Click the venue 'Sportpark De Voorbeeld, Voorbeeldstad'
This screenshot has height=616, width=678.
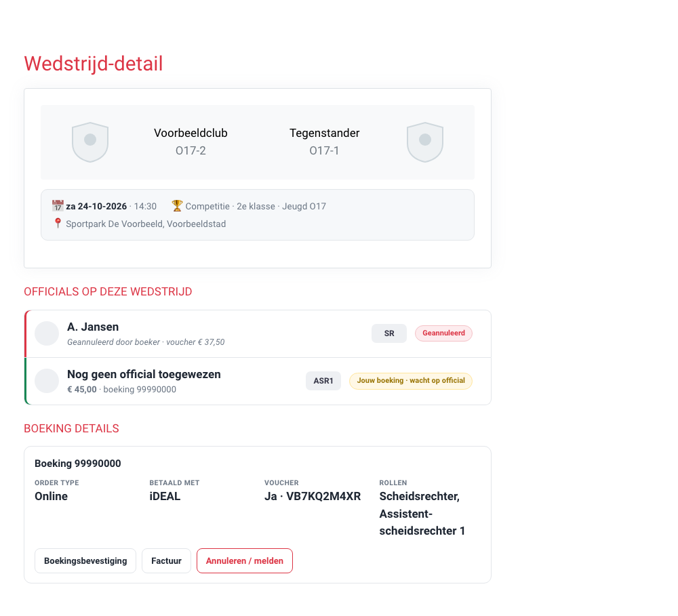(146, 224)
